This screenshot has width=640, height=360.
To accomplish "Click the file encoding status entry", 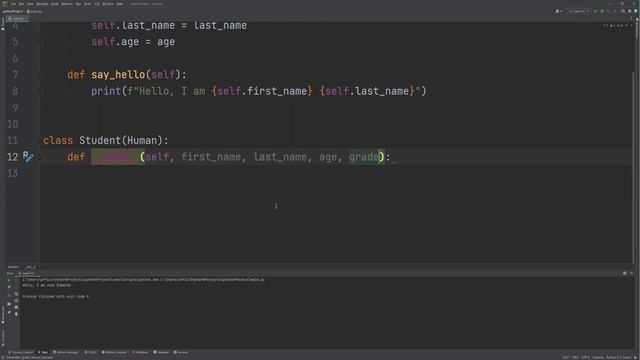I will pos(586,358).
